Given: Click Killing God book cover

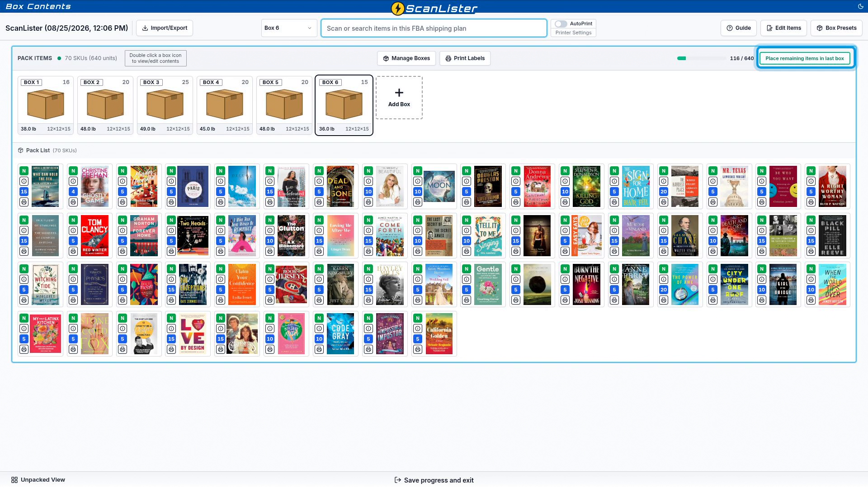Looking at the screenshot, I should coord(586,187).
